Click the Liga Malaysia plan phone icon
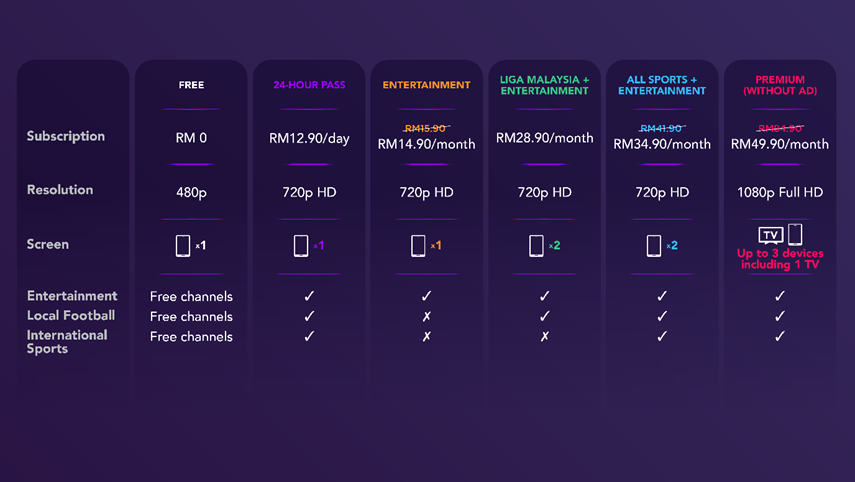This screenshot has width=855, height=482. (x=536, y=246)
